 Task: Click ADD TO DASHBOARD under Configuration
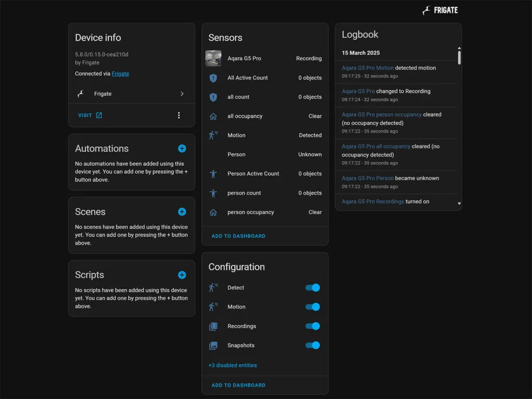click(238, 385)
